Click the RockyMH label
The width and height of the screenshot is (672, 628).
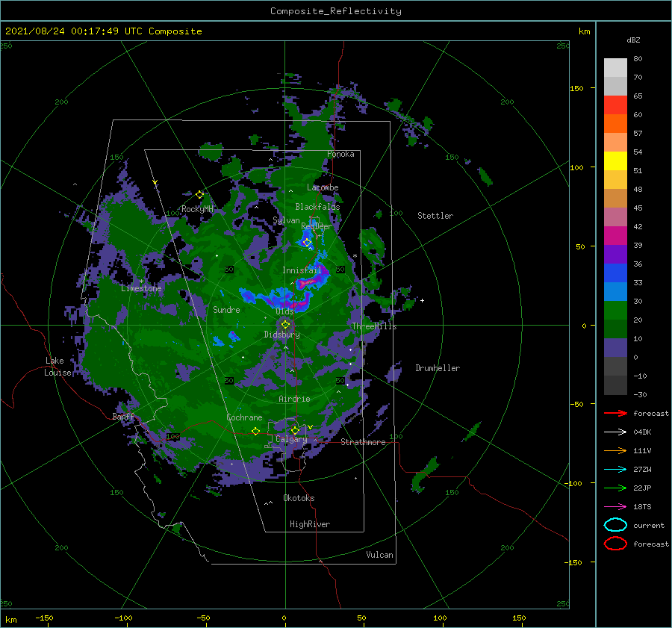click(x=197, y=209)
